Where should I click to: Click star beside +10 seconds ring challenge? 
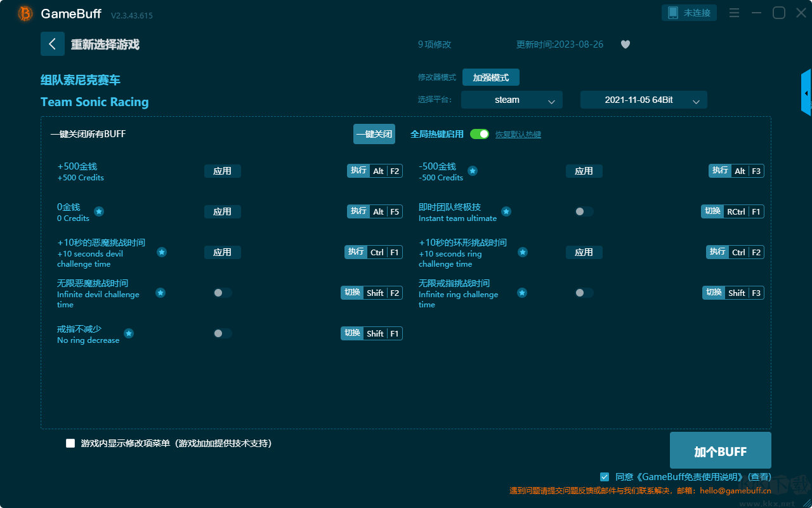(x=523, y=252)
